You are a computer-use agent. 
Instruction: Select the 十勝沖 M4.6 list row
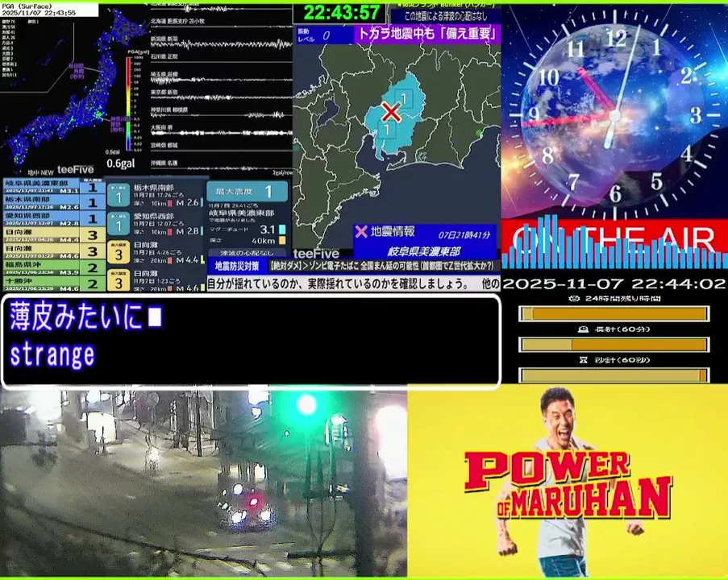[54, 283]
